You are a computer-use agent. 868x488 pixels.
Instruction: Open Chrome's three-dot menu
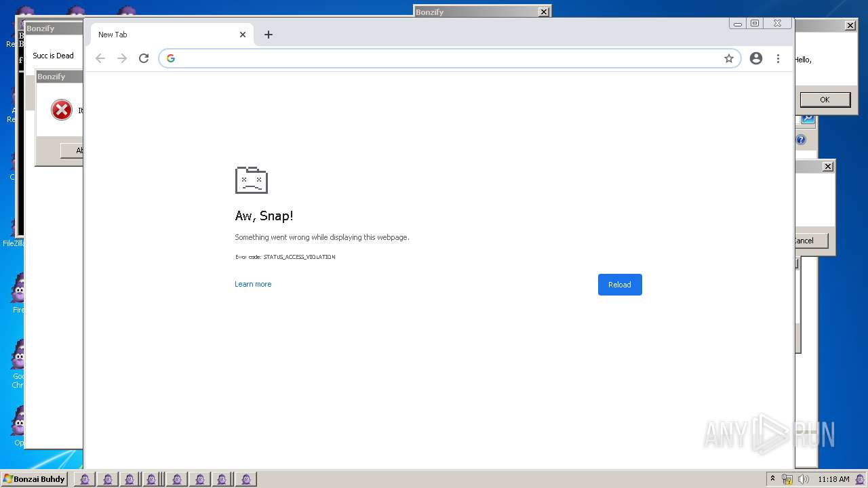pos(778,58)
